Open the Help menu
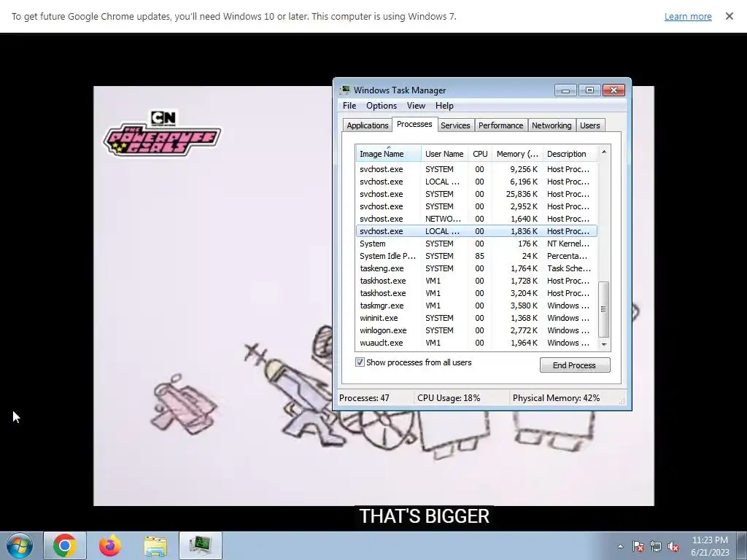The width and height of the screenshot is (747, 560). coord(444,106)
